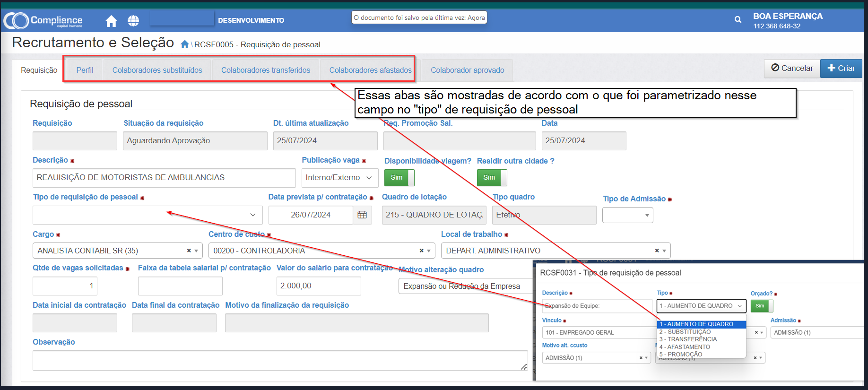Select 5 - PROMOÇÃO option
This screenshot has width=868, height=390.
tap(702, 354)
